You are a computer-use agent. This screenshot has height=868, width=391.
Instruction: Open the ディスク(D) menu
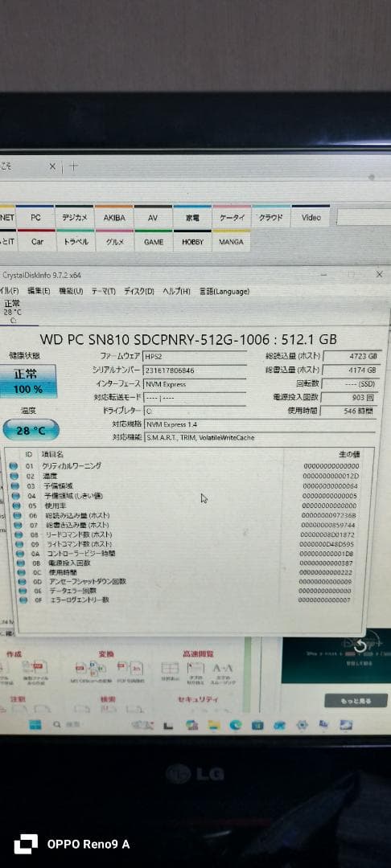tap(139, 291)
